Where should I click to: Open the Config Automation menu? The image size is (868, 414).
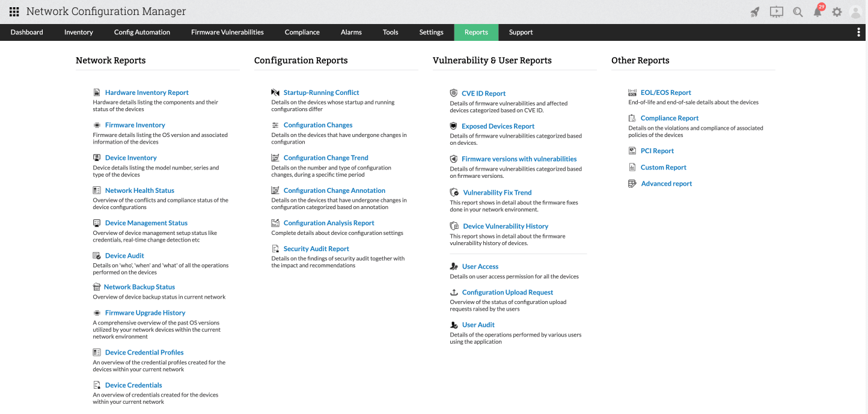142,32
